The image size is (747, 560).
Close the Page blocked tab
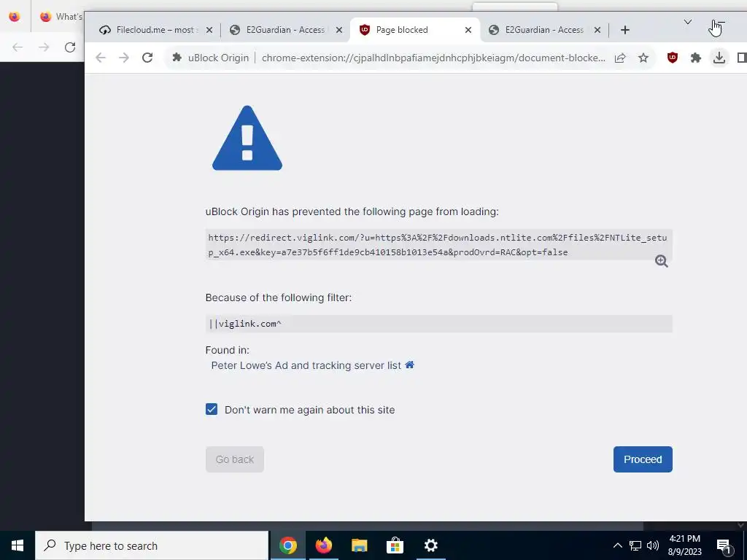click(468, 29)
